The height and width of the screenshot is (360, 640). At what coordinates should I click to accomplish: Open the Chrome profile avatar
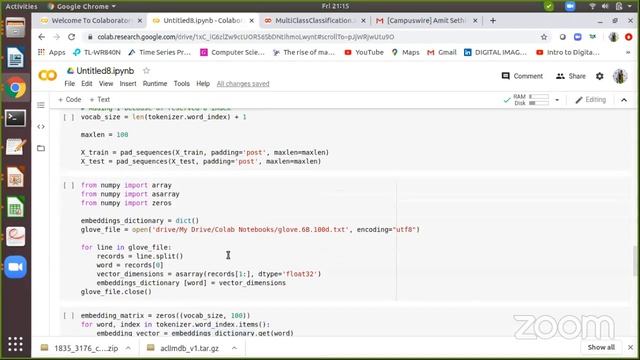pyautogui.click(x=613, y=37)
